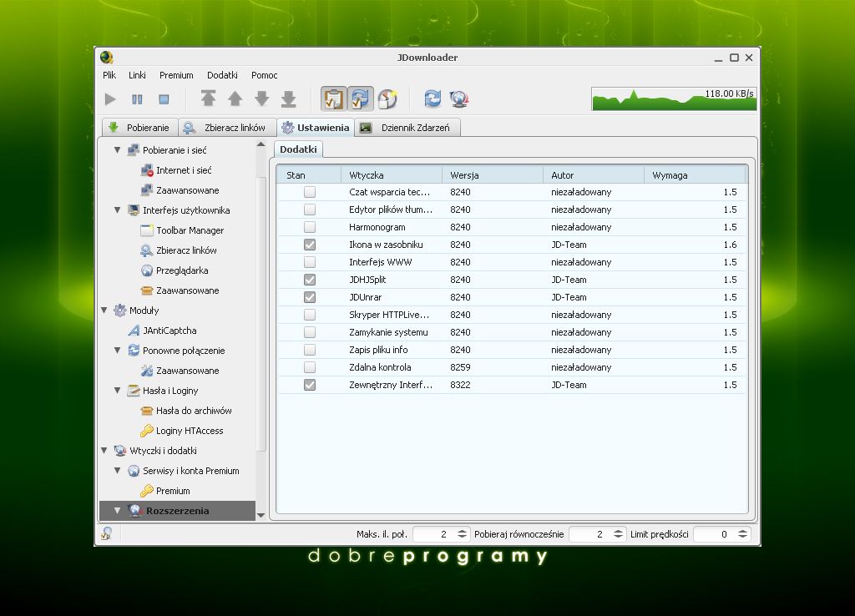Viewport: 855px width, 616px height.
Task: Click the Stop downloads icon
Action: pos(164,99)
